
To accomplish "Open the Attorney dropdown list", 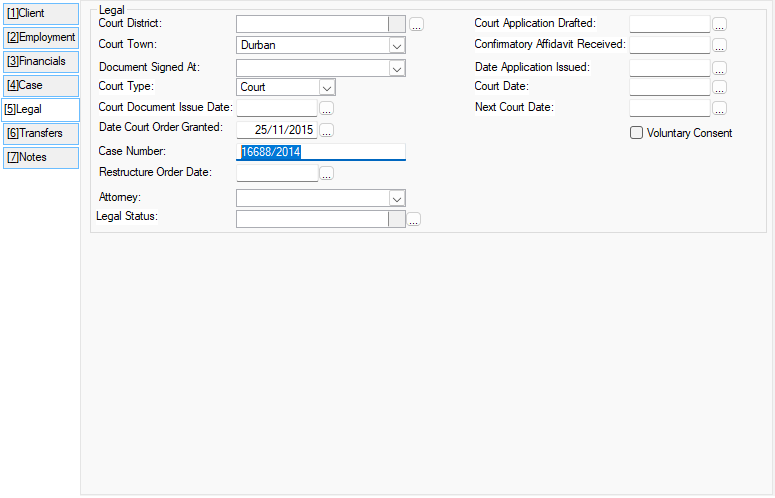I will click(397, 199).
